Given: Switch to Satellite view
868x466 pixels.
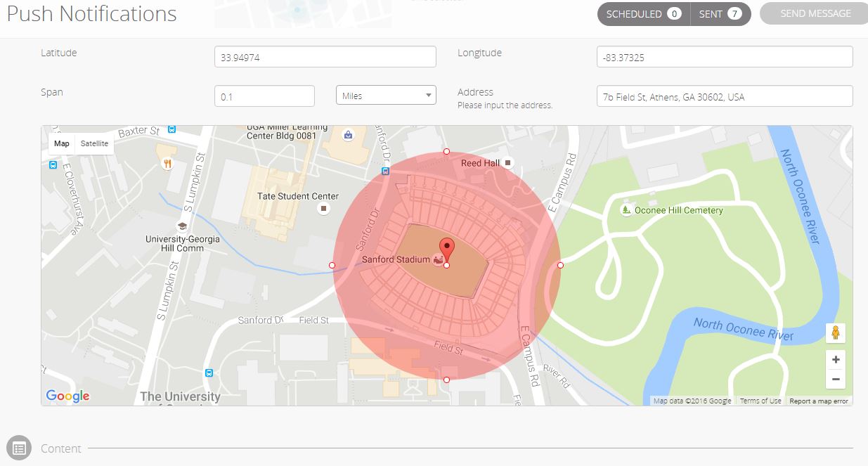Looking at the screenshot, I should pos(94,143).
